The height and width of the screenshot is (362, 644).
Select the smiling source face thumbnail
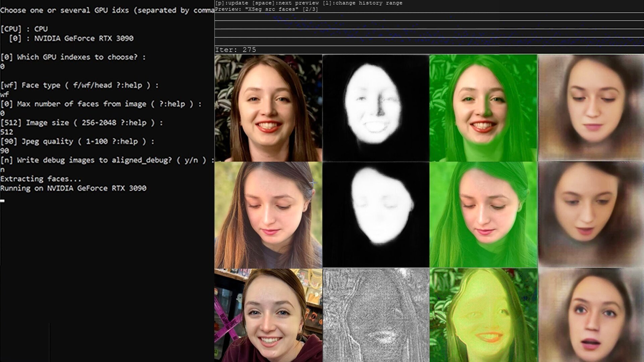point(267,107)
